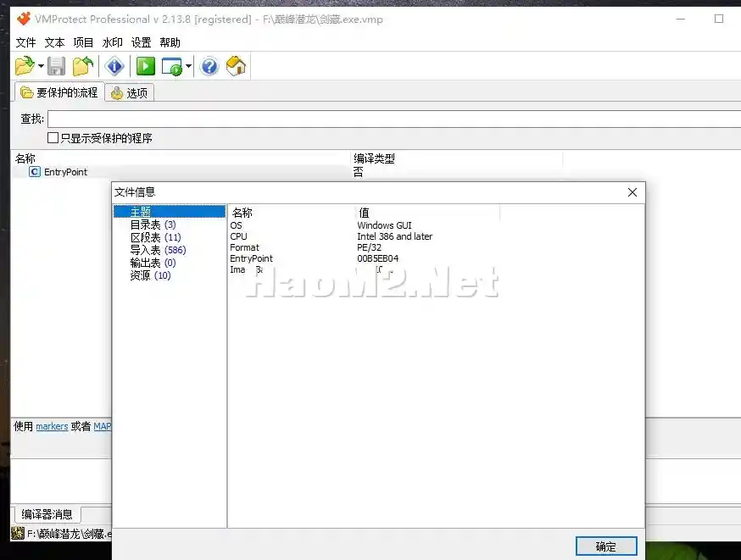Open the 文件 menu
Viewport: 741px width, 560px height.
[25, 42]
